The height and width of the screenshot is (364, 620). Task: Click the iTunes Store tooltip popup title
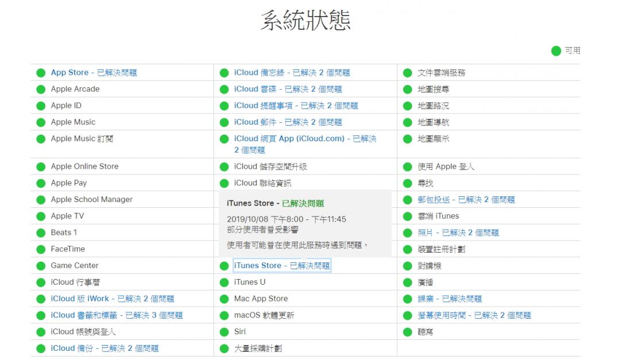pyautogui.click(x=276, y=203)
